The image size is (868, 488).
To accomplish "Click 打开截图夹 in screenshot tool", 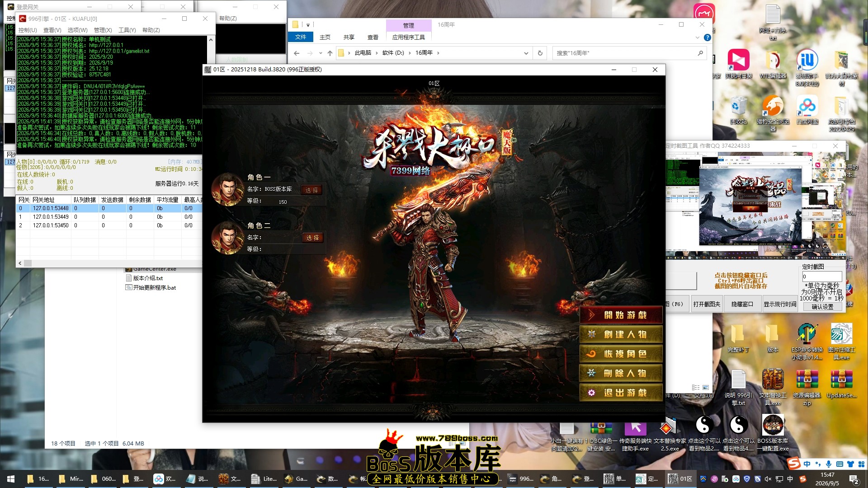I will 707,304.
